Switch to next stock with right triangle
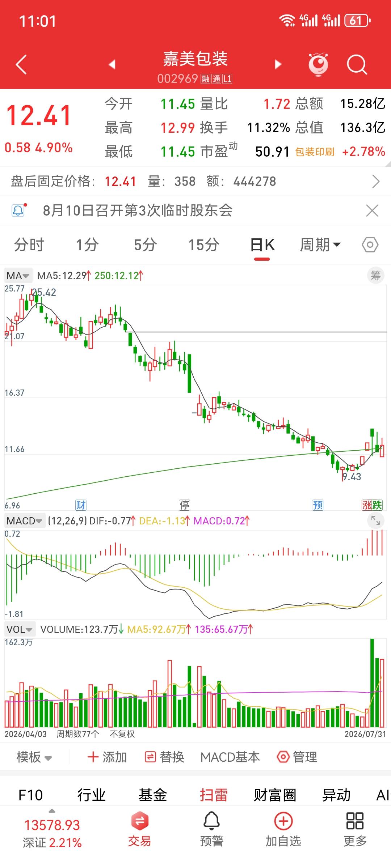The height and width of the screenshot is (868, 391). 278,64
